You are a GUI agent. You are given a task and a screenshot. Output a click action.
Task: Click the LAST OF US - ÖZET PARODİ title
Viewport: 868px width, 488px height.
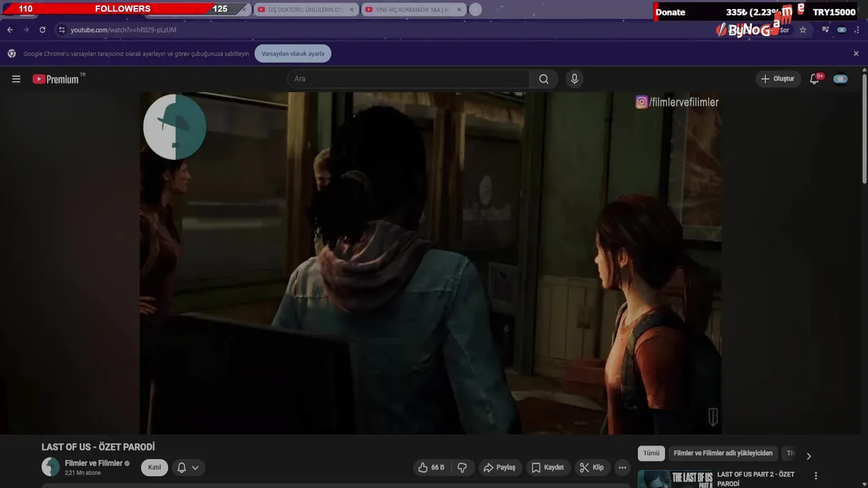point(98,447)
